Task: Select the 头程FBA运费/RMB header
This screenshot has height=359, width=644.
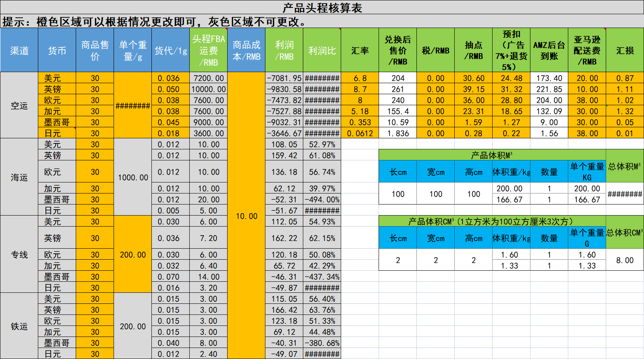Action: [x=208, y=50]
